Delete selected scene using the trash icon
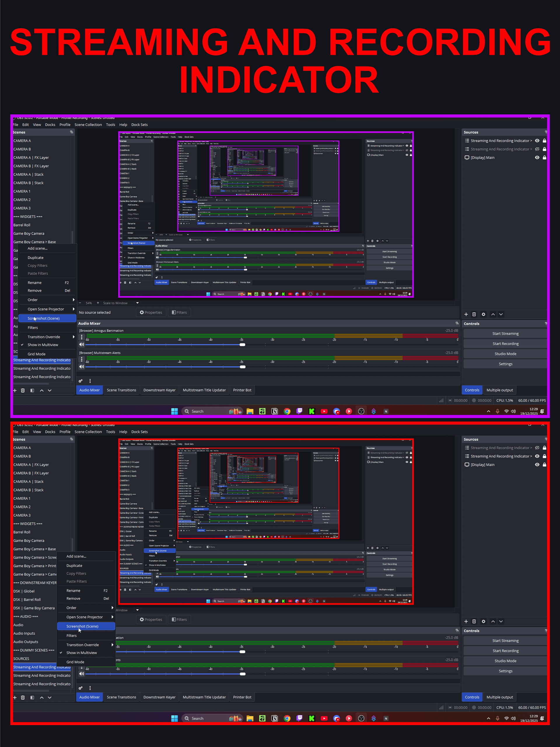The width and height of the screenshot is (560, 747). coord(23,390)
